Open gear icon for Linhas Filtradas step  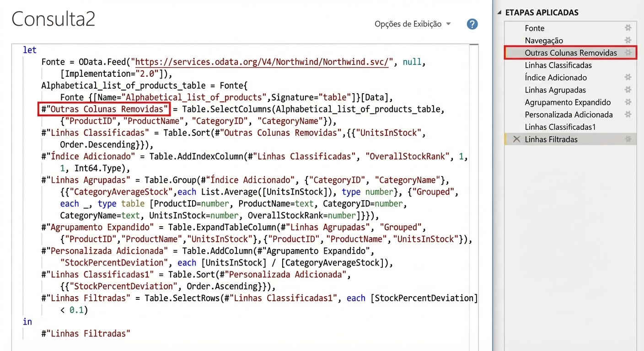628,139
